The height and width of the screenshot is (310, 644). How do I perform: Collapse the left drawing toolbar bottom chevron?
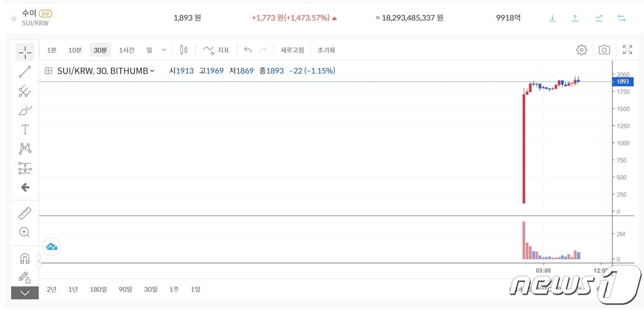tap(25, 293)
